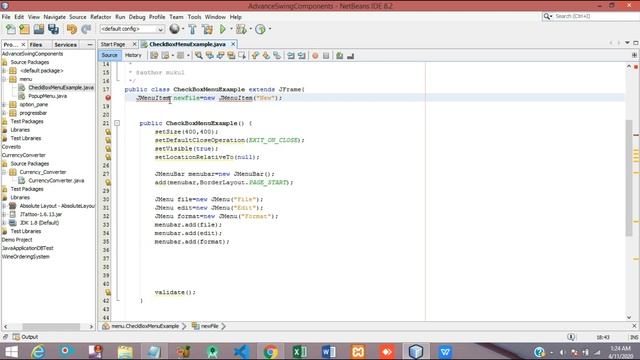Switch to the Services tab
Image resolution: width=640 pixels, height=360 pixels.
point(65,44)
